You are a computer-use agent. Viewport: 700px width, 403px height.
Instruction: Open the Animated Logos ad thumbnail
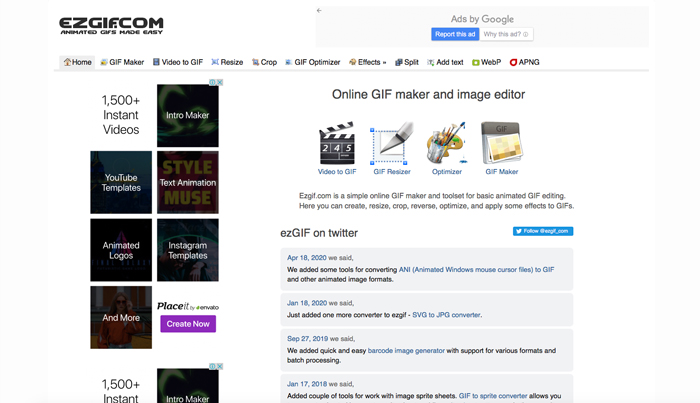(x=121, y=250)
